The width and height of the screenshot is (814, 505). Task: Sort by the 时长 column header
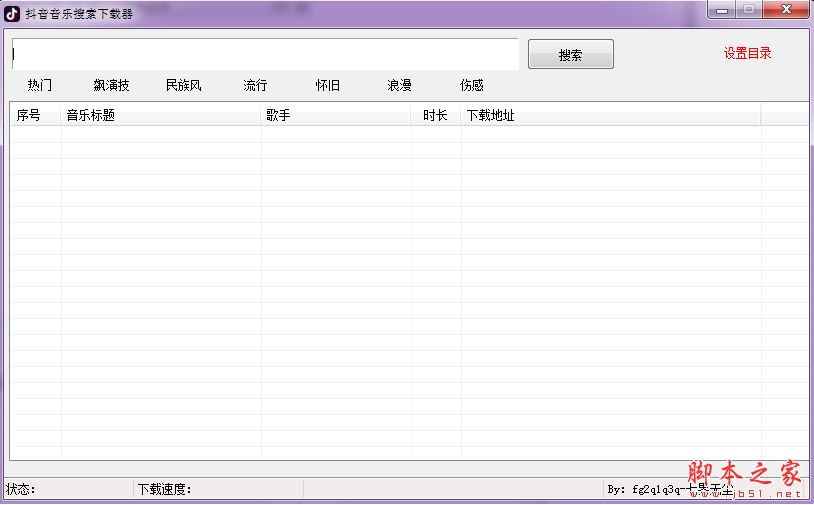pyautogui.click(x=436, y=115)
